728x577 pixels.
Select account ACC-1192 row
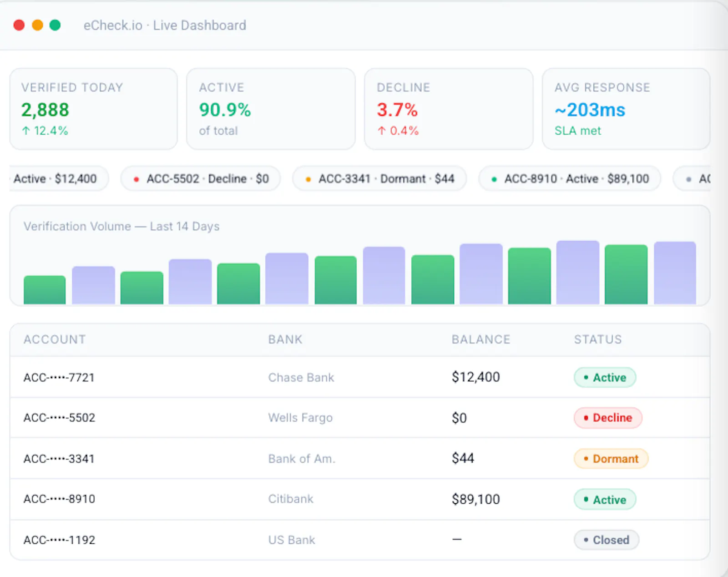point(359,540)
